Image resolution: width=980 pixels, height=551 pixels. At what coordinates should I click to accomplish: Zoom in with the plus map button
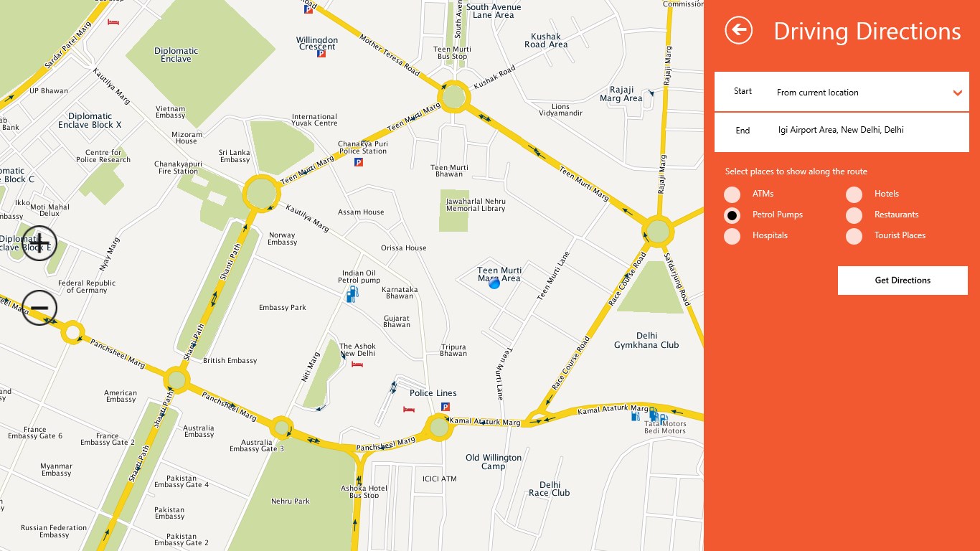39,243
